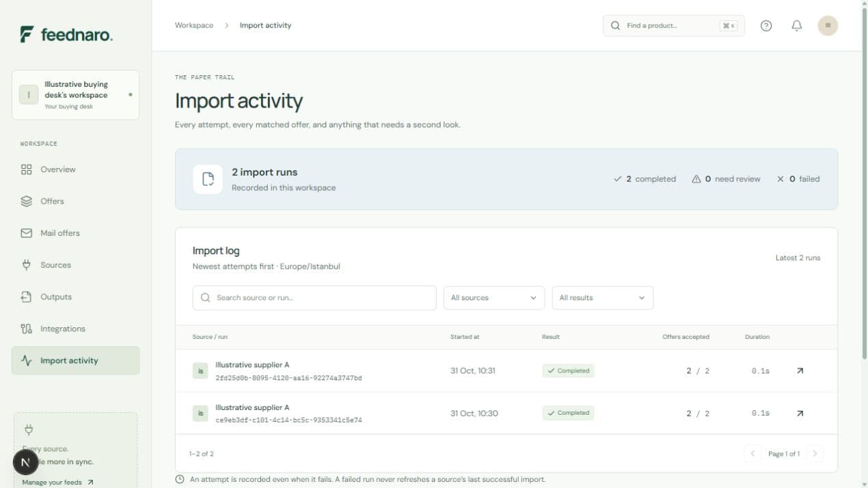Go to the previous page arrow
This screenshot has height=488, width=868.
click(x=752, y=454)
